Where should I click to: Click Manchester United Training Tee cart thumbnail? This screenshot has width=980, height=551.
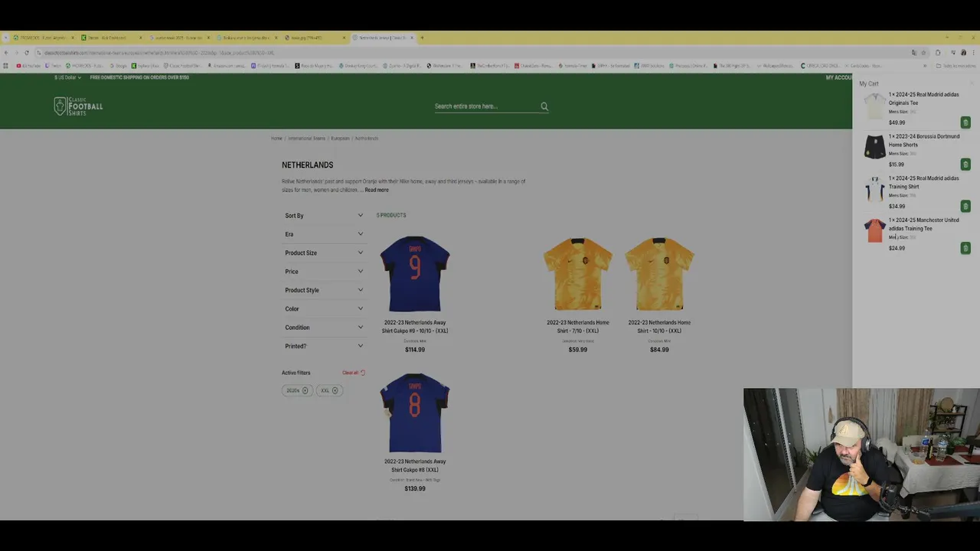[x=874, y=230]
